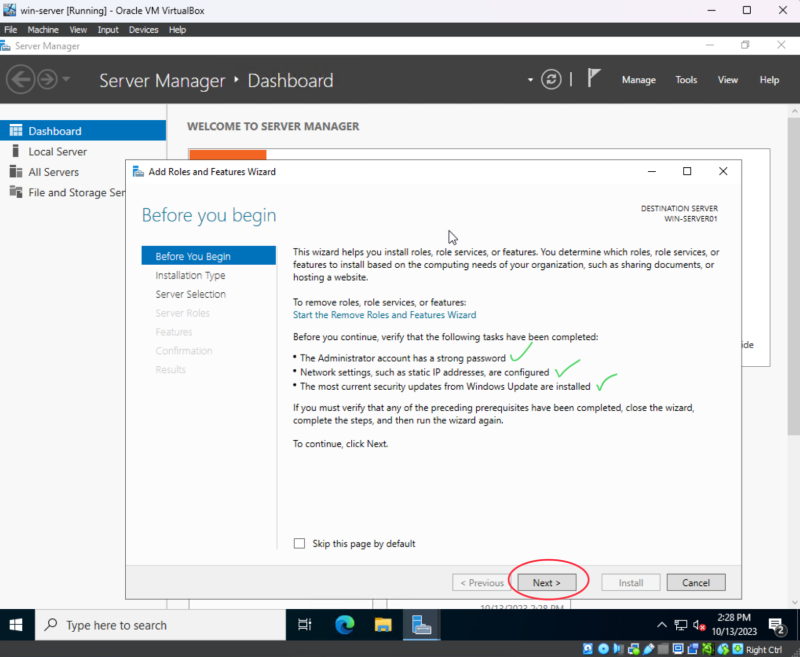Select Local Server in the sidebar
The image size is (800, 657).
pos(57,152)
